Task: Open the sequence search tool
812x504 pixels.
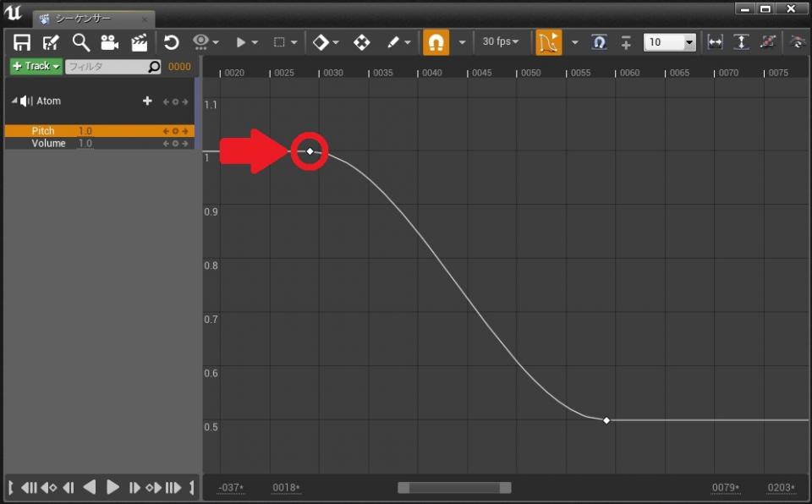Action: 80,41
